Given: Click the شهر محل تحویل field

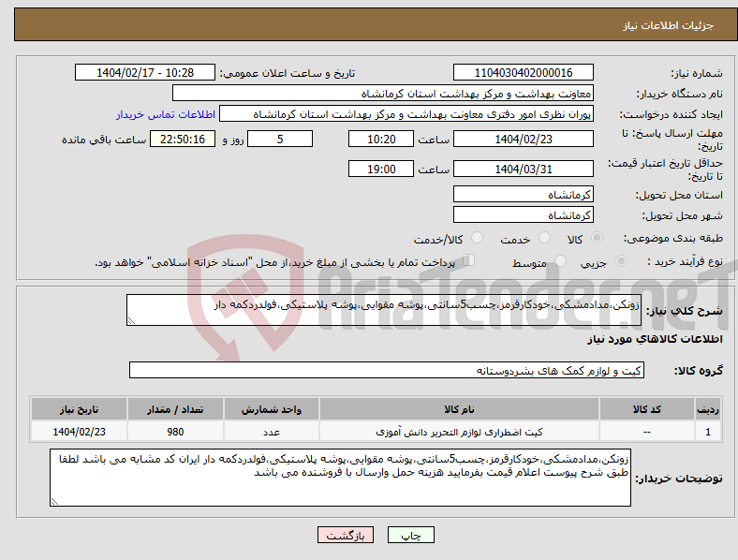Looking at the screenshot, I should click(x=524, y=214).
